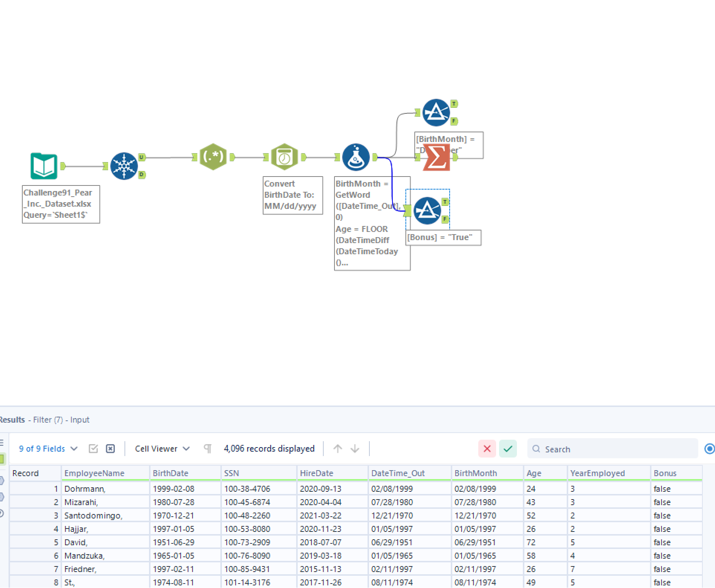Select the Input Data book tool

(x=44, y=166)
